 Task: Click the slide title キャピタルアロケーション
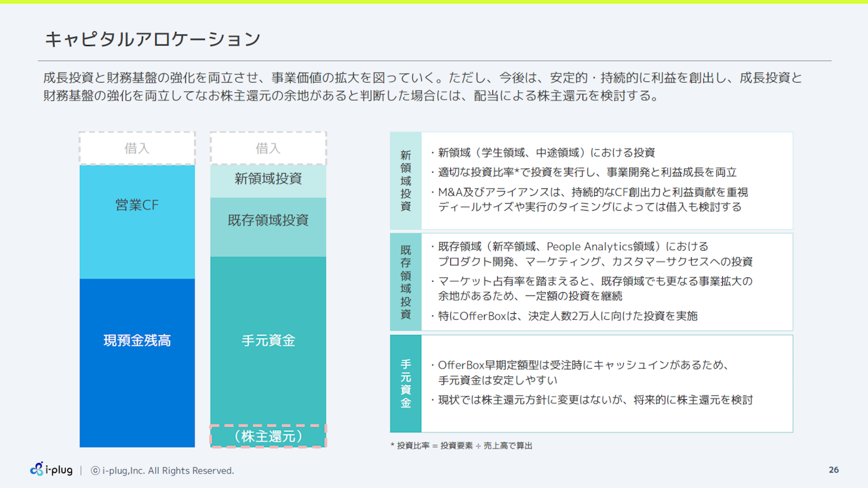point(153,39)
